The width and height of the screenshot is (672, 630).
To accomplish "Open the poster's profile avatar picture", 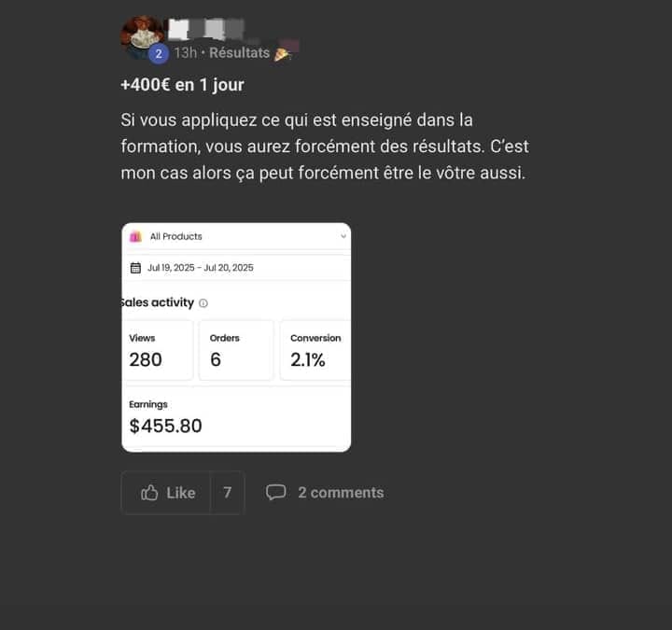I will tap(142, 37).
